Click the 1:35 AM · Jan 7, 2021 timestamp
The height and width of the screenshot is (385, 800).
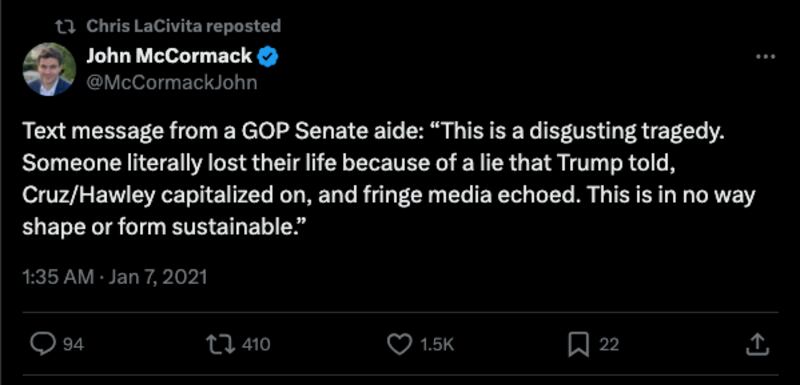[x=115, y=277]
